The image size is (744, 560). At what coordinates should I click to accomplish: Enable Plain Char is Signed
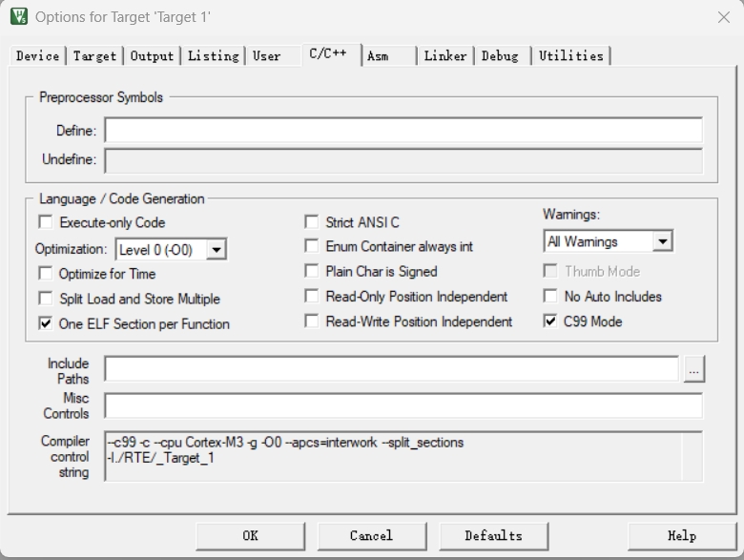coord(311,271)
